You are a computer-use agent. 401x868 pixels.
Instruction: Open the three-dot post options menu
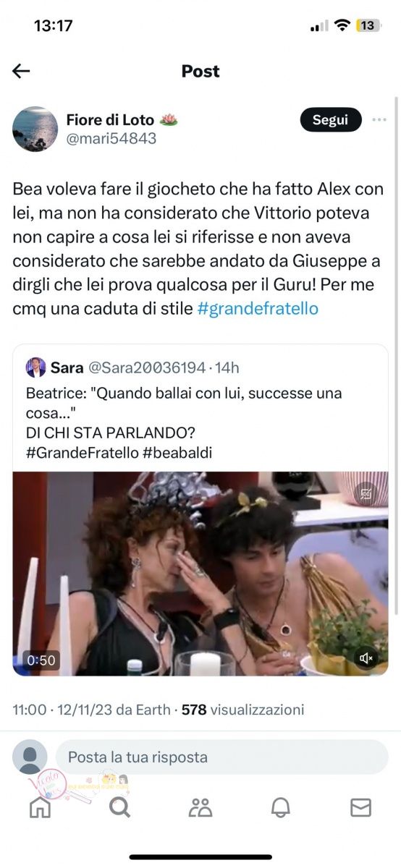click(x=379, y=120)
